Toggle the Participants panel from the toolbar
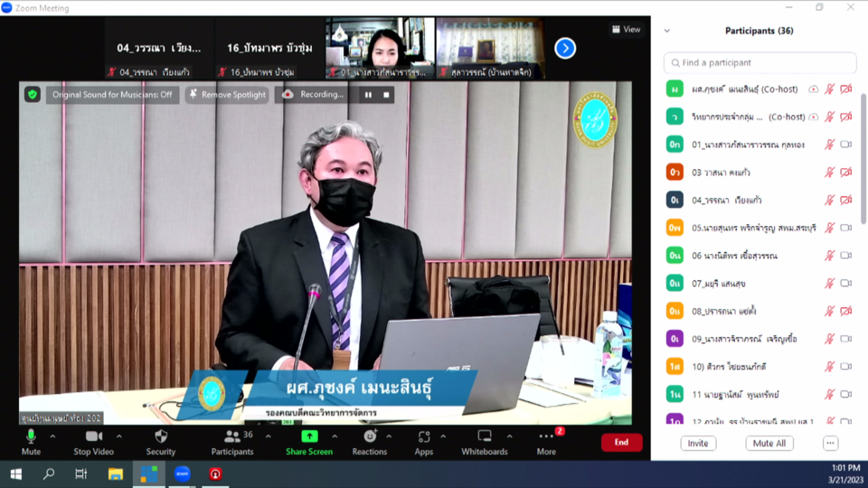This screenshot has width=868, height=488. click(x=232, y=442)
